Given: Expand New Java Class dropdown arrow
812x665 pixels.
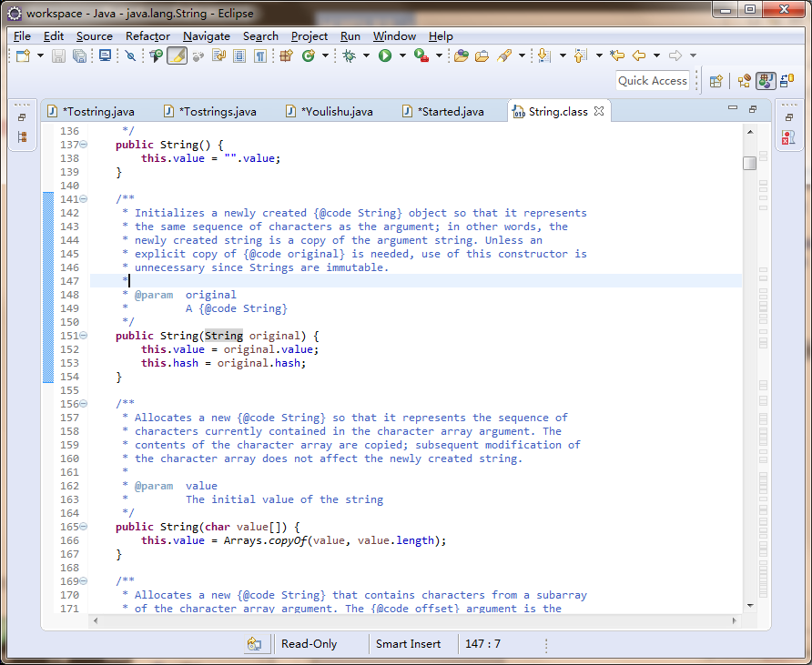Looking at the screenshot, I should coord(325,55).
